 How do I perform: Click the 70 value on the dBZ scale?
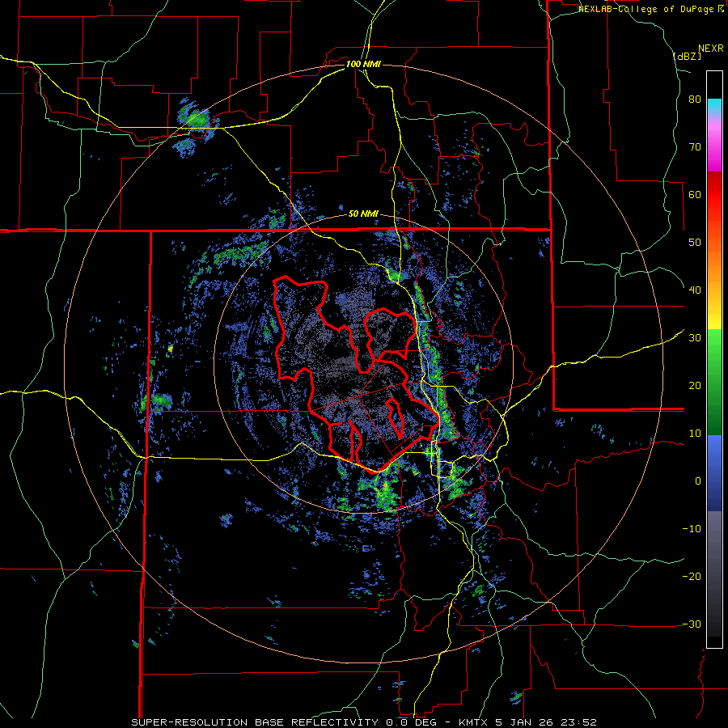(x=695, y=147)
